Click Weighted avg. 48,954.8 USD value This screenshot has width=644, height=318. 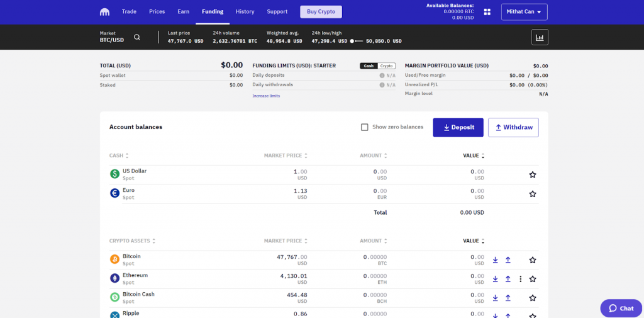(x=285, y=41)
